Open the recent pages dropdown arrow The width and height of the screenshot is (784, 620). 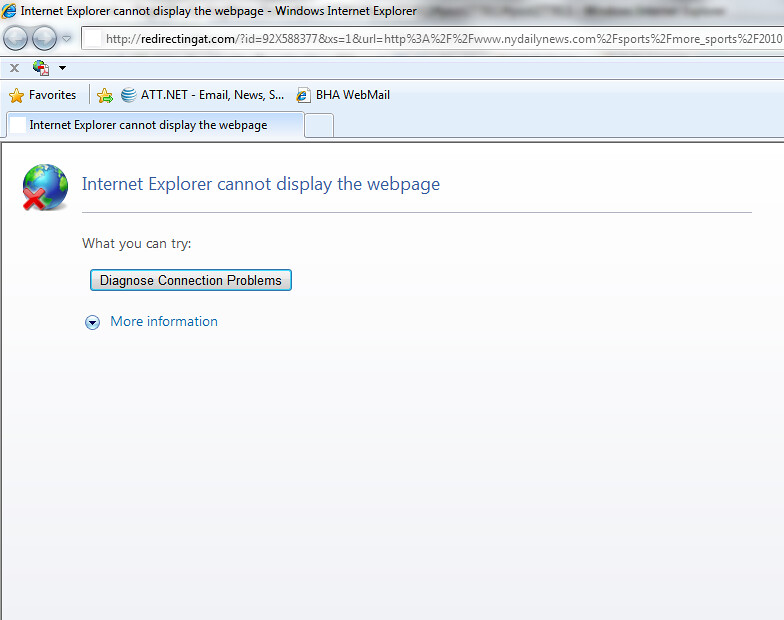point(66,38)
